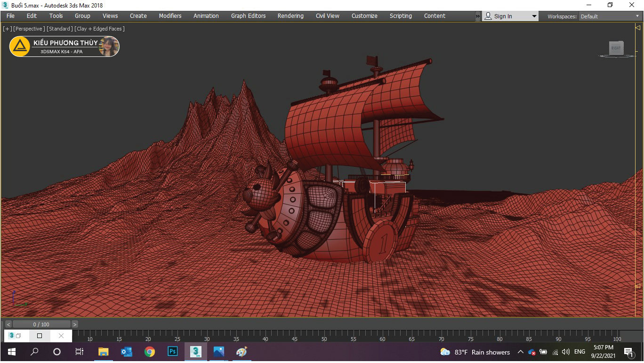This screenshot has height=363, width=644.
Task: Expand the hidden system tray icons chevron
Action: pyautogui.click(x=520, y=352)
